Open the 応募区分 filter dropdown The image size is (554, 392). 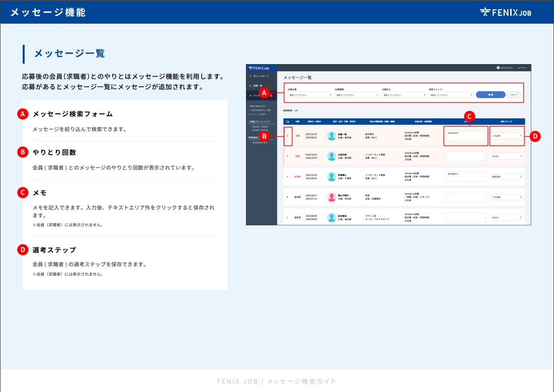click(x=404, y=94)
